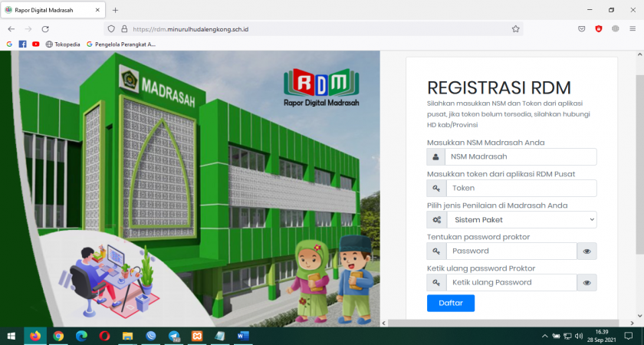Launch Microsoft Edge from the taskbar

(81, 336)
